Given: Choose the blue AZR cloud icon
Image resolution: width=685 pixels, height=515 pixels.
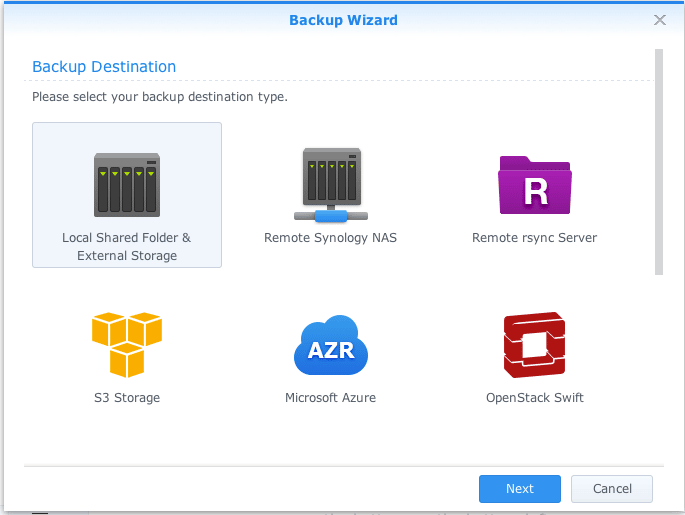Looking at the screenshot, I should [330, 346].
